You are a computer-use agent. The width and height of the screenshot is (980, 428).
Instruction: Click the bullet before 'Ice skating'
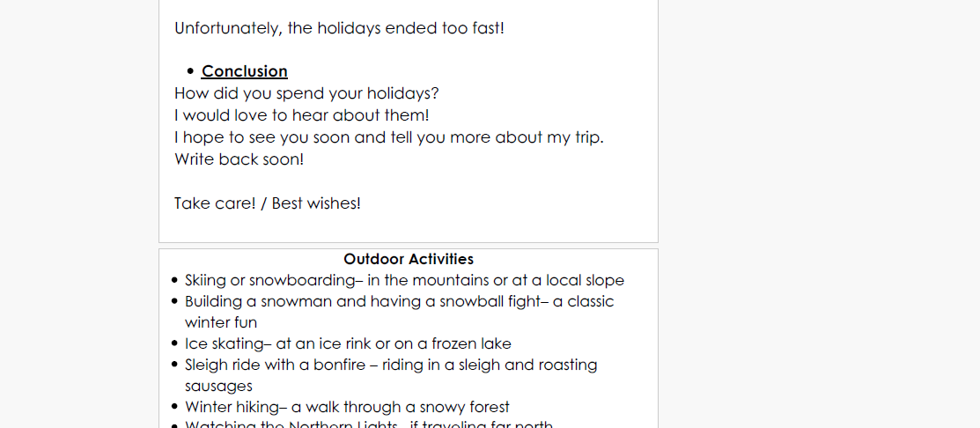(175, 343)
